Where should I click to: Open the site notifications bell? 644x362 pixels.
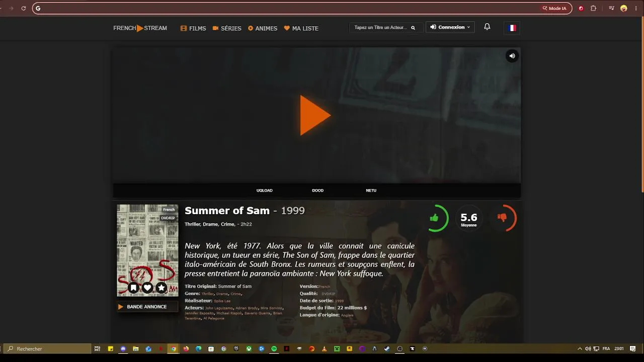point(487,27)
